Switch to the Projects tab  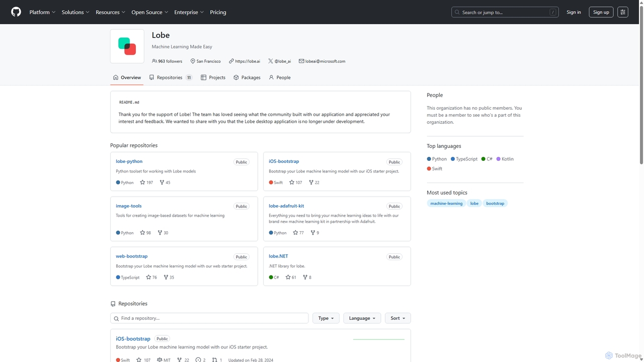[213, 77]
